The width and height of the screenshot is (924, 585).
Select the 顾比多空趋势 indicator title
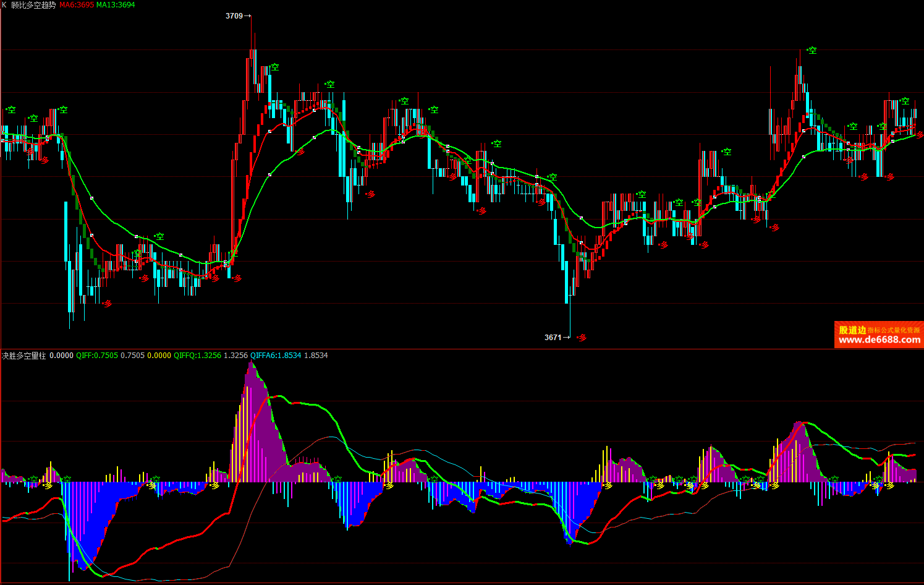(x=33, y=5)
